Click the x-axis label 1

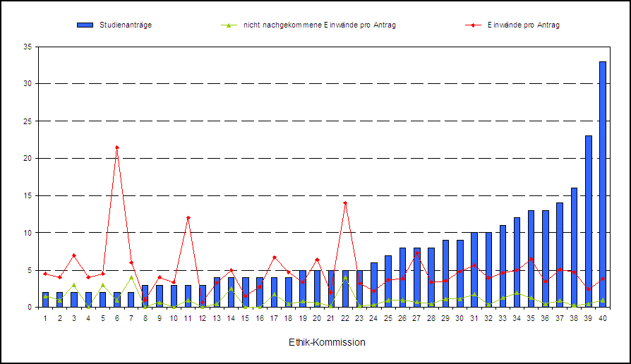pyautogui.click(x=45, y=318)
